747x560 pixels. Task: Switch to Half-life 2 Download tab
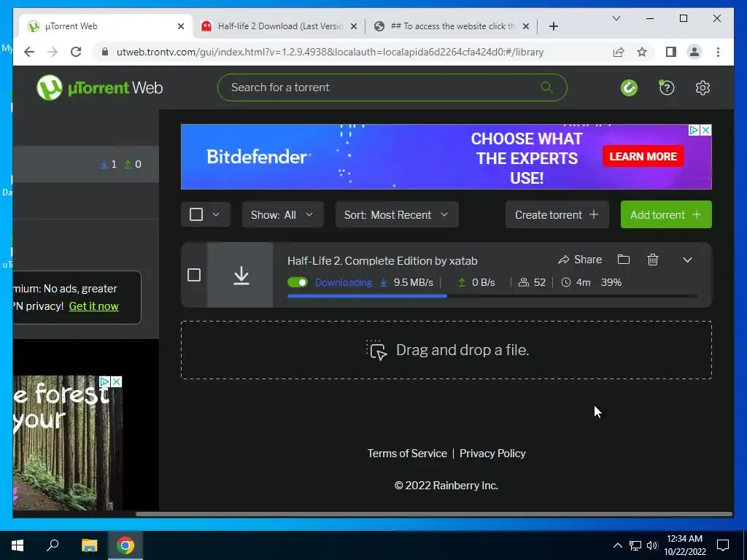280,26
